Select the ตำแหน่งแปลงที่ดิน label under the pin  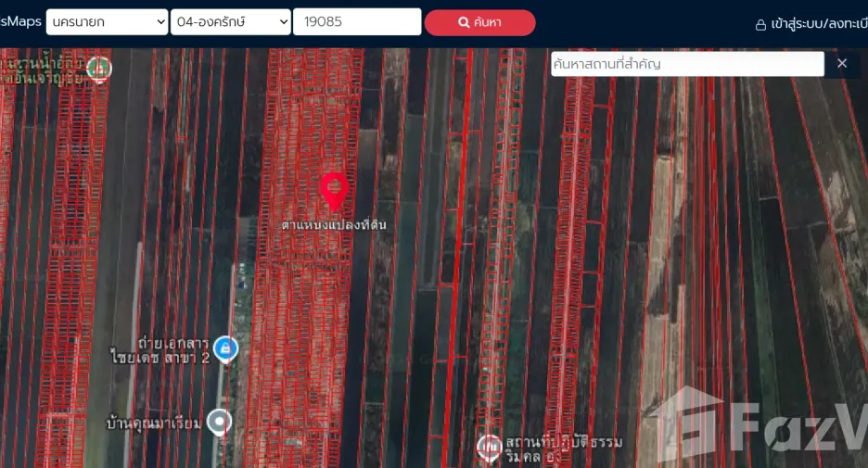click(334, 224)
